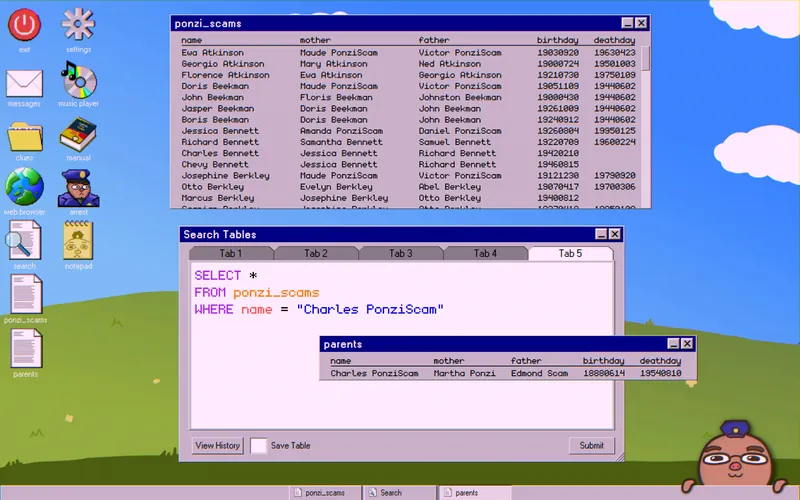Click the Johnston Beekman father cell
This screenshot has width=800, height=500.
[460, 97]
